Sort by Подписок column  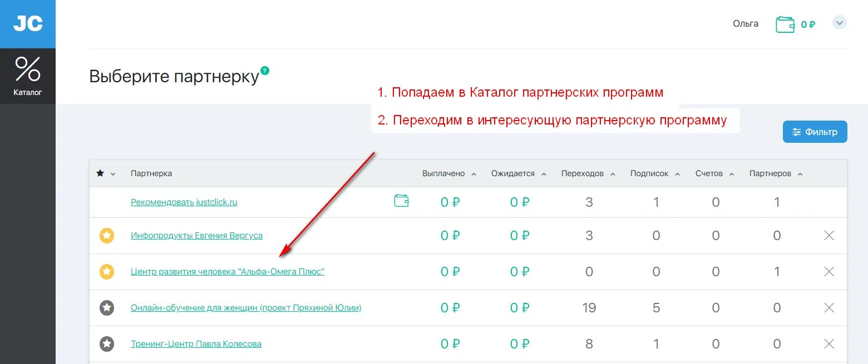click(x=655, y=173)
